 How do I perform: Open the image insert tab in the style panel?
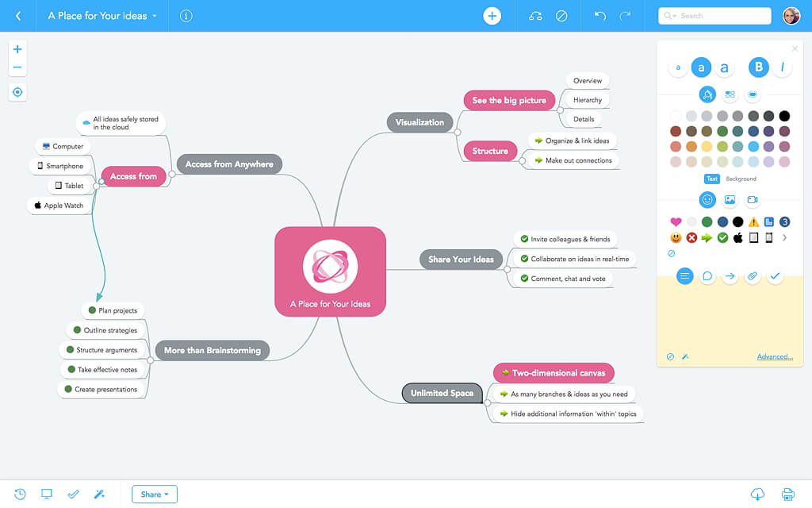click(729, 199)
